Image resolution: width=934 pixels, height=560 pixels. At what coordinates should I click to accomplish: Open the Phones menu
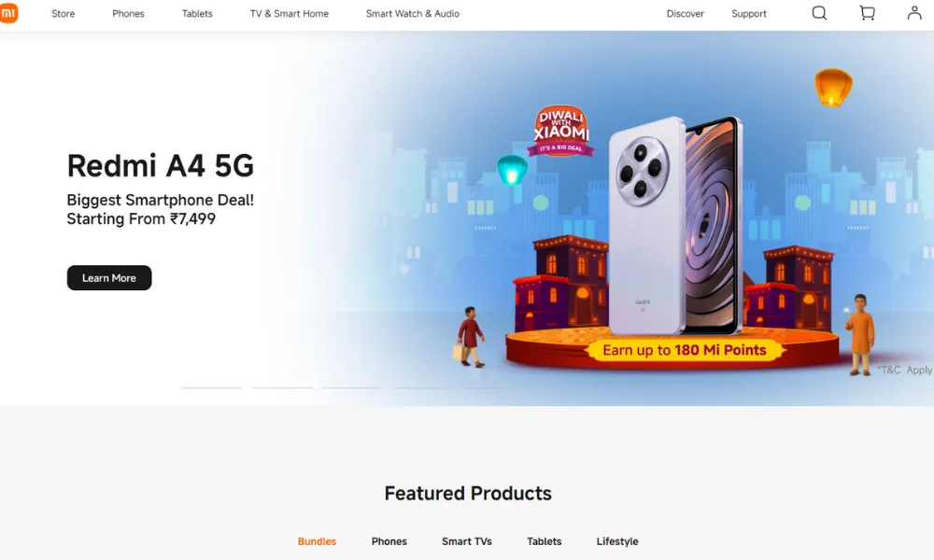click(128, 14)
